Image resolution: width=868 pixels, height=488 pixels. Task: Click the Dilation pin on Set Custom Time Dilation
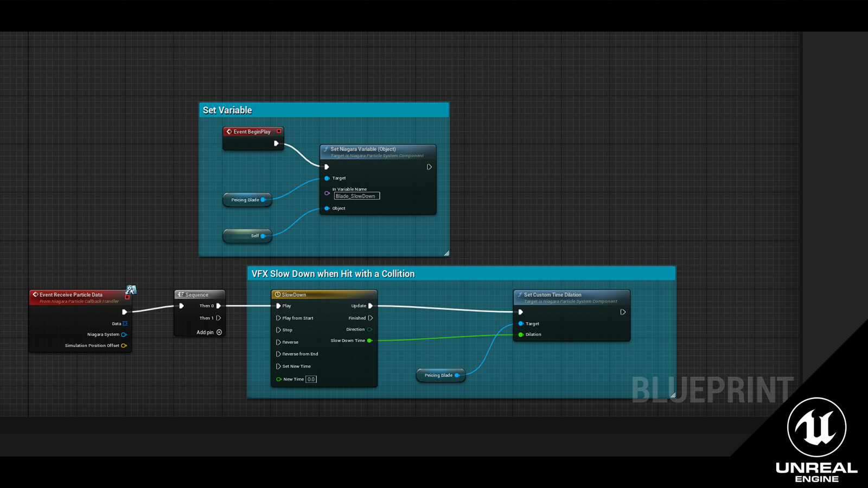pyautogui.click(x=520, y=334)
